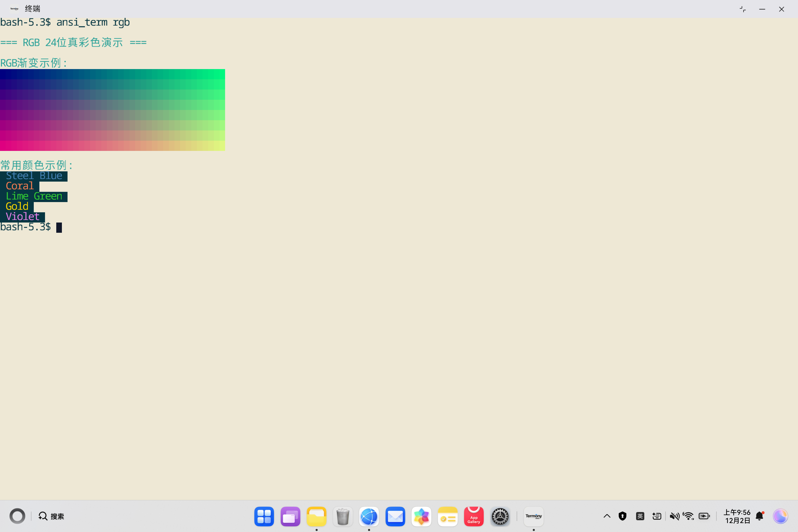Toggle the muted volume speaker icon
Image resolution: width=798 pixels, height=532 pixels.
point(674,516)
